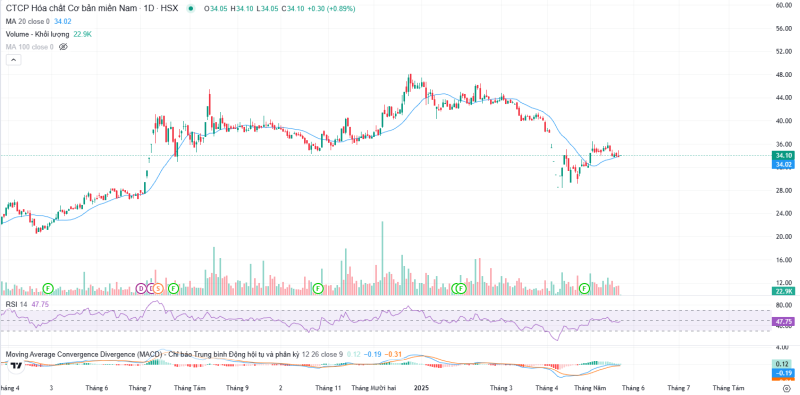The width and height of the screenshot is (800, 395).
Task: Click the blue 34.02 MA price label
Action: click(x=783, y=164)
